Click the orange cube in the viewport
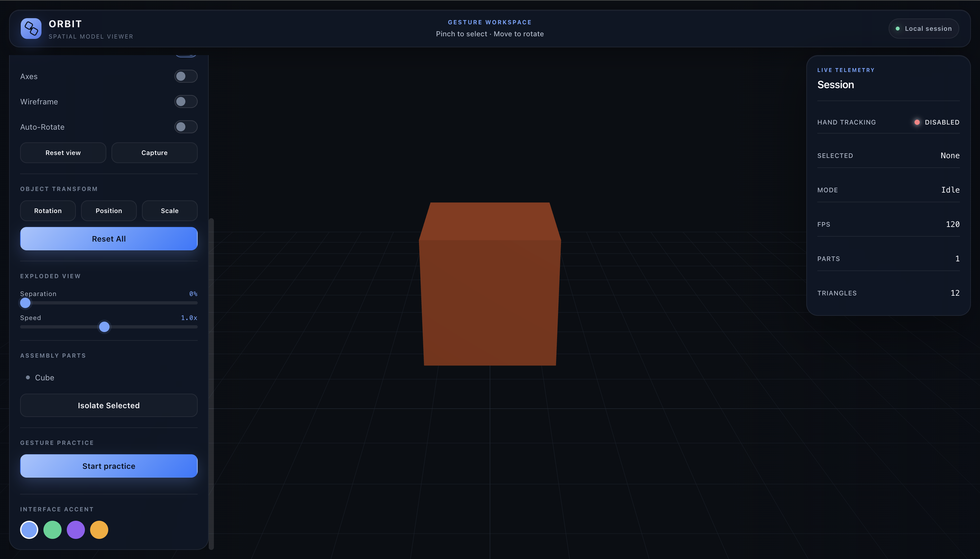 coord(490,284)
